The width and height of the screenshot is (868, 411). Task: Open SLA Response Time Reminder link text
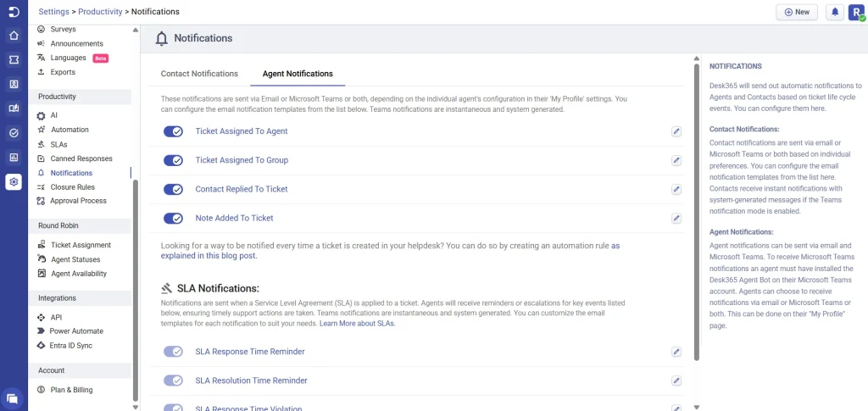(x=250, y=352)
